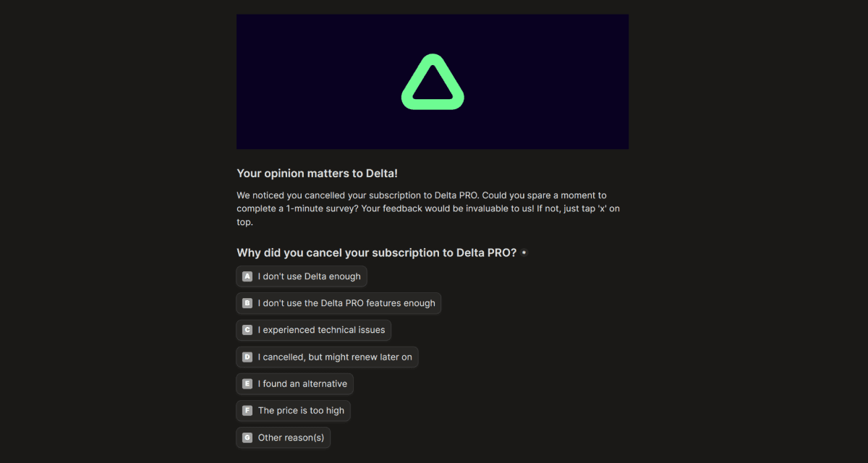Click the 'E' badge on the alternative option
Viewport: 868px width, 463px height.
pos(247,383)
